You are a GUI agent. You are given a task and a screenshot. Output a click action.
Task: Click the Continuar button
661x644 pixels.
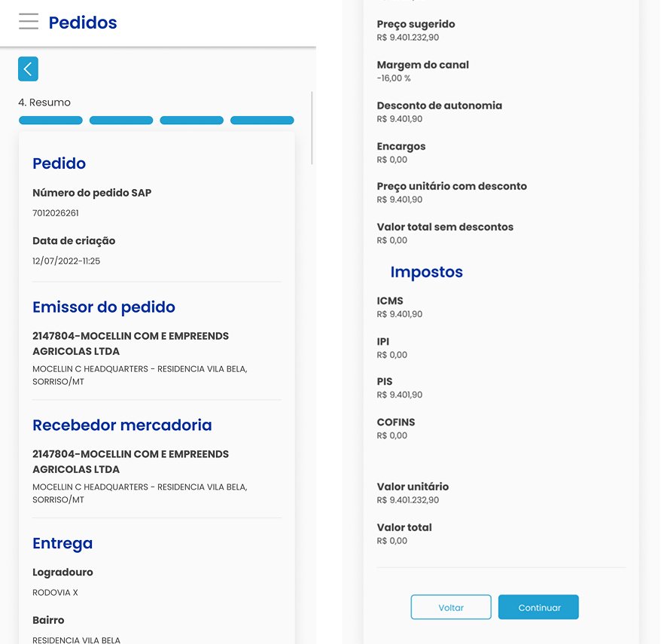pyautogui.click(x=538, y=607)
